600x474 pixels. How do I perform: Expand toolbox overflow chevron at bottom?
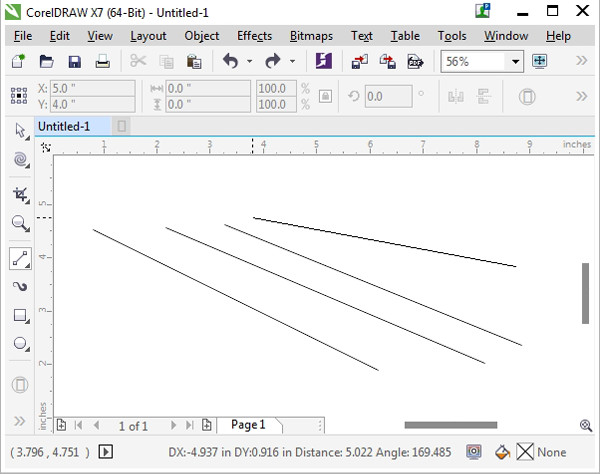[x=20, y=421]
